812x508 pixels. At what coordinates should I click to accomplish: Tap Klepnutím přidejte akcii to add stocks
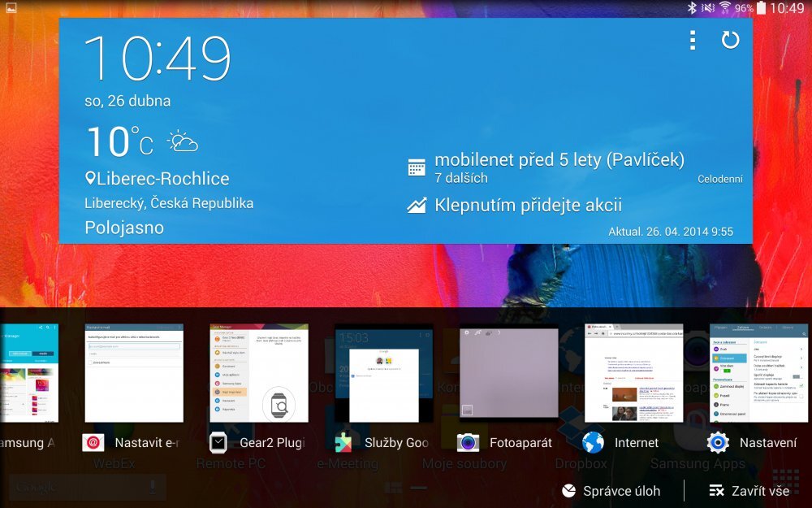point(527,205)
